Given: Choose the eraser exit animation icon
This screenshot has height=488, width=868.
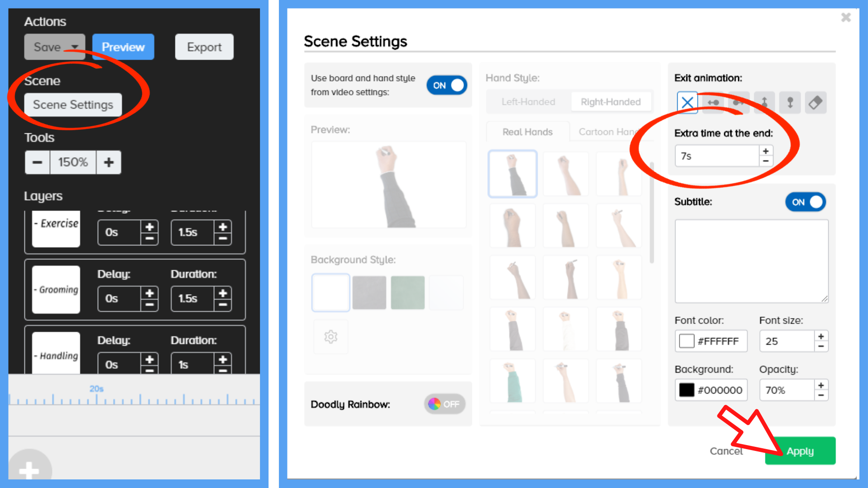Looking at the screenshot, I should 816,103.
